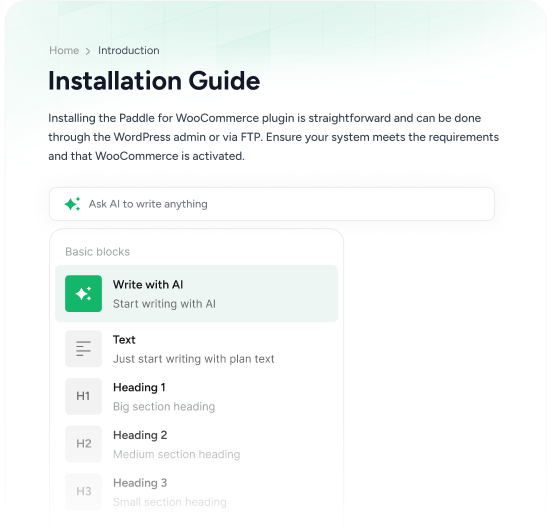552x530 pixels.
Task: Click 'Start writing with AI' description
Action: (x=164, y=304)
